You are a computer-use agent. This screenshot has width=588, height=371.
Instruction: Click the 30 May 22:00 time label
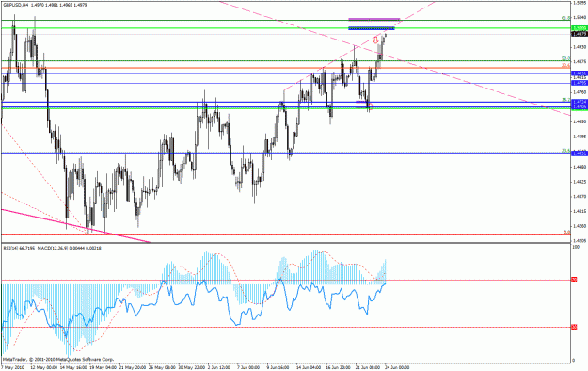click(192, 367)
